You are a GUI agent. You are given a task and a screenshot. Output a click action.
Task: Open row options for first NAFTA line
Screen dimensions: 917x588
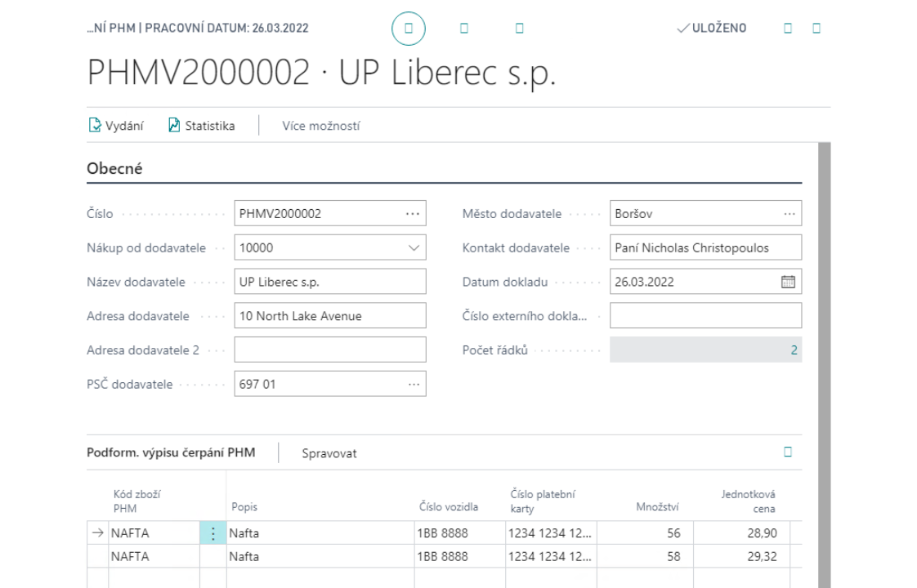pyautogui.click(x=212, y=533)
